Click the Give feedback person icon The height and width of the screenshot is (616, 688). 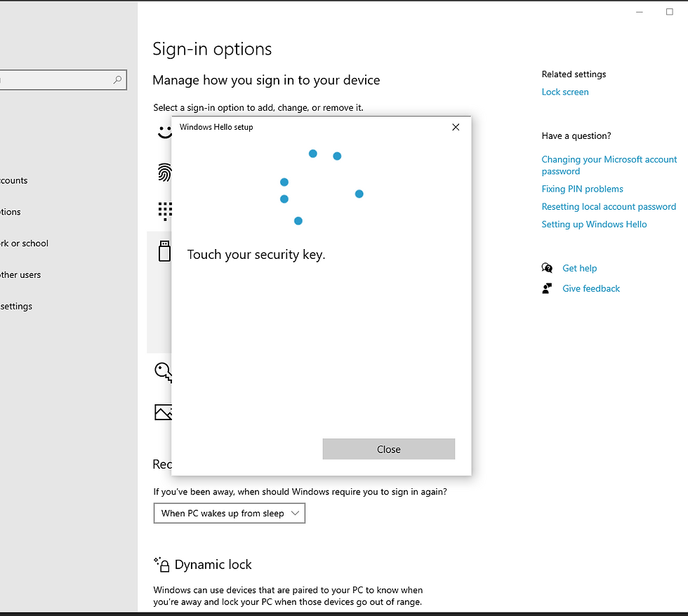coord(547,288)
